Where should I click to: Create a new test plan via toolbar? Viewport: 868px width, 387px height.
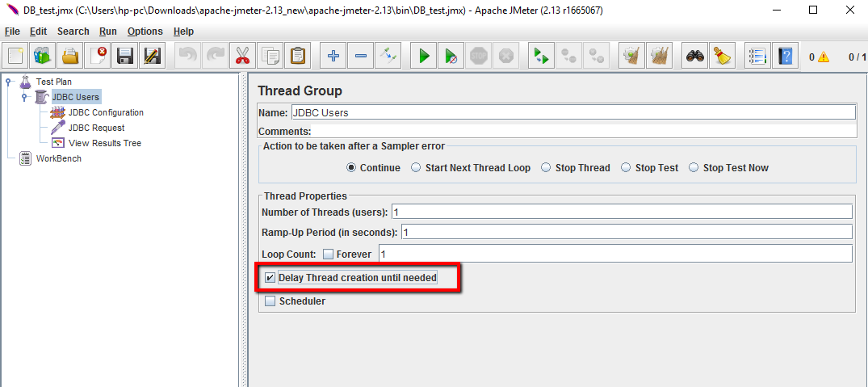[x=15, y=56]
